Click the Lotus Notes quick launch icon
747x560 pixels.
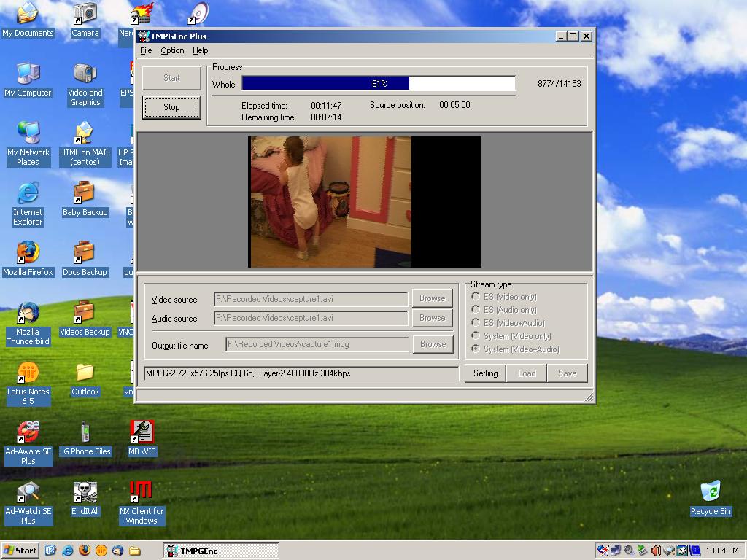coord(101,551)
